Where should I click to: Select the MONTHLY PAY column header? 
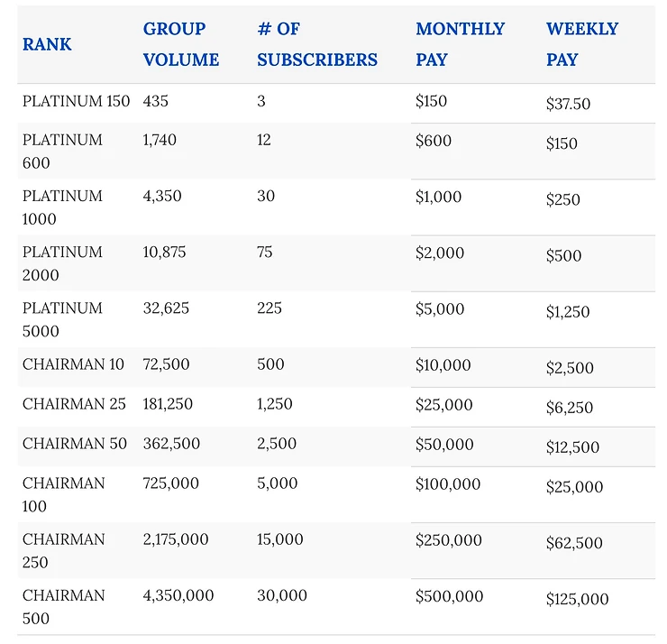click(x=460, y=44)
